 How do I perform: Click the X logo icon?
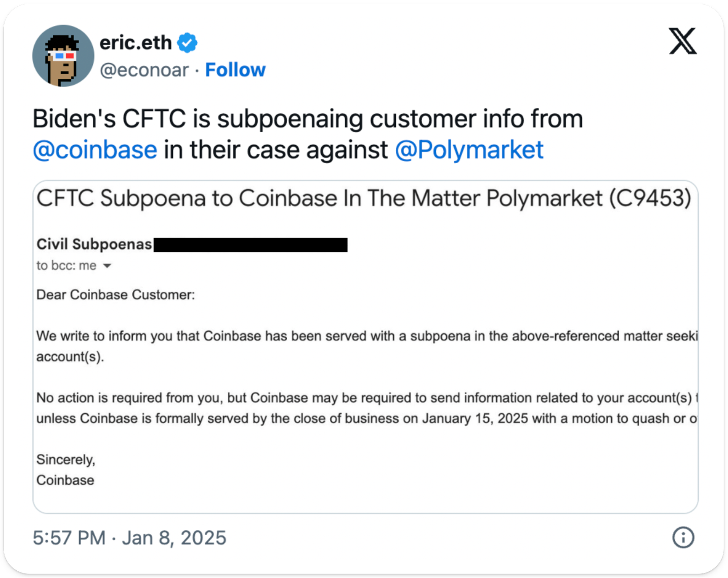click(x=682, y=41)
